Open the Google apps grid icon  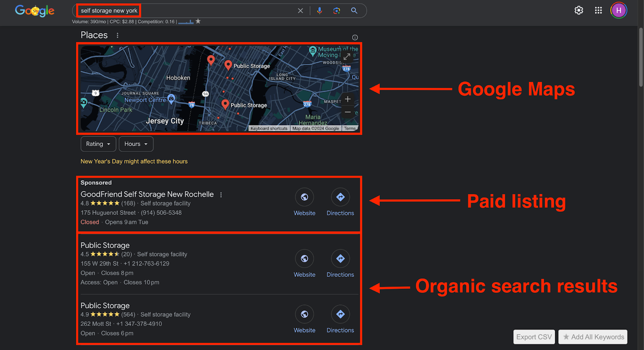[598, 10]
